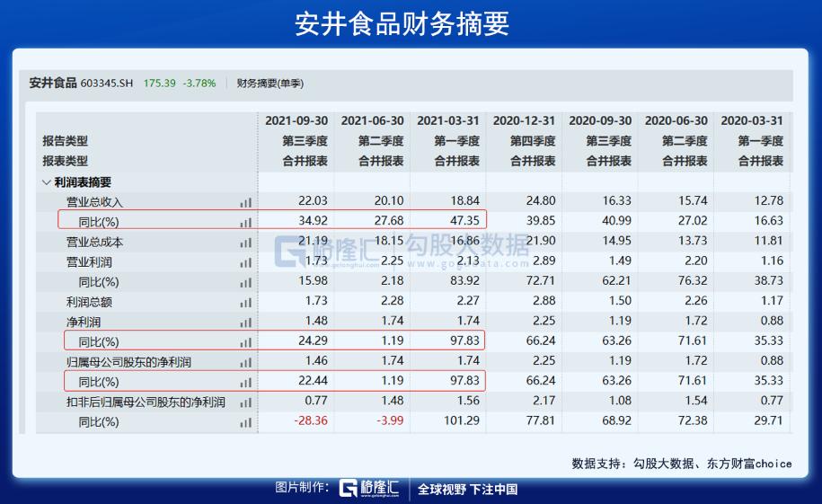Collapse the 利润表摘要 section chevron
The image size is (822, 504).
(46, 182)
